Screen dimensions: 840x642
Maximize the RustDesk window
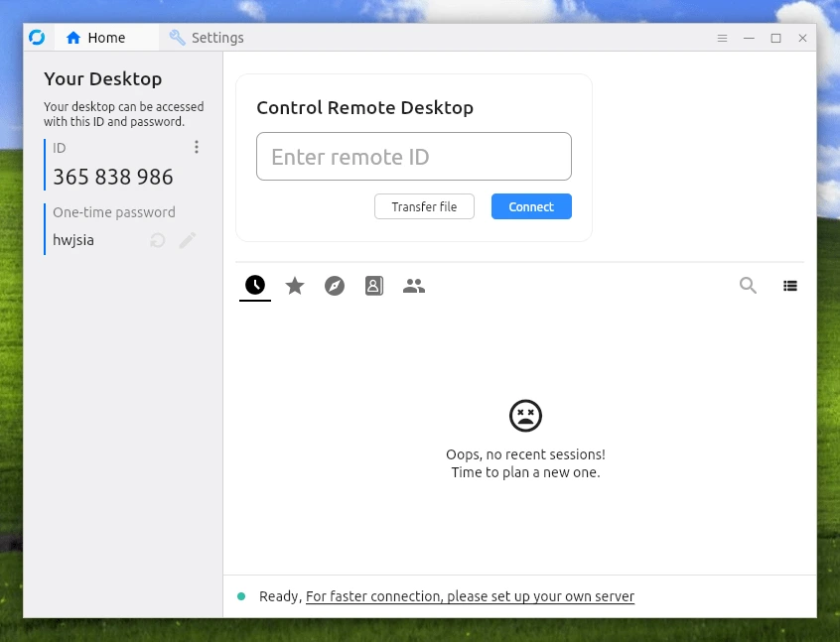pos(775,38)
